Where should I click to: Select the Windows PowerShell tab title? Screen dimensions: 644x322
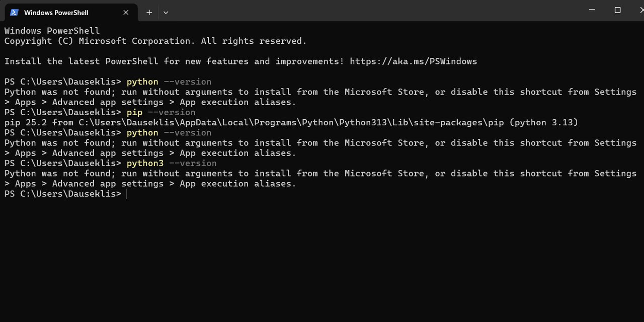pos(56,12)
